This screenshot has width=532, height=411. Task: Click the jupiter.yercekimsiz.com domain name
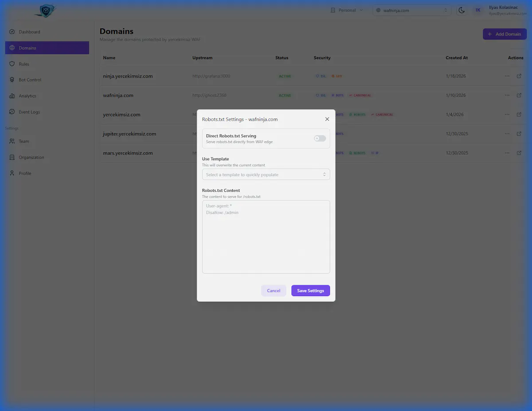129,134
